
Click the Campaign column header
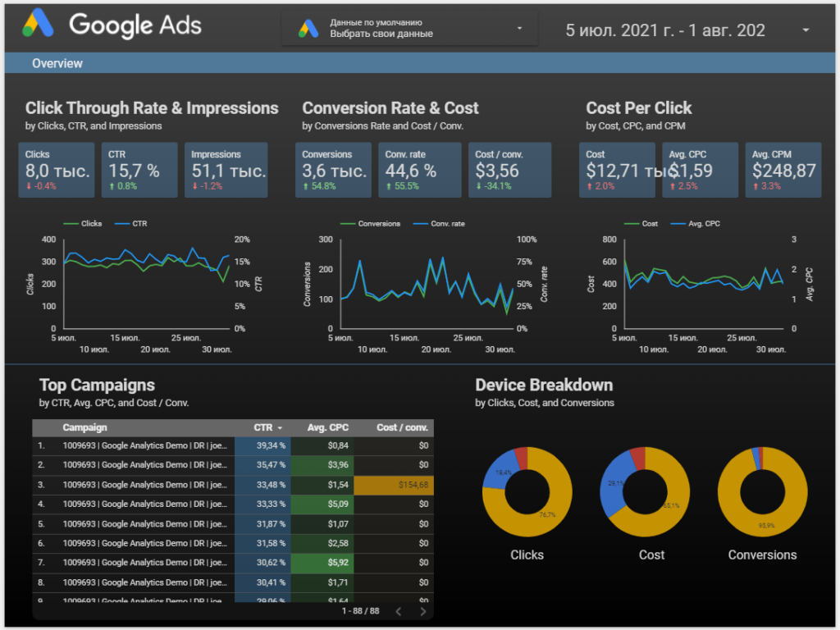point(84,427)
